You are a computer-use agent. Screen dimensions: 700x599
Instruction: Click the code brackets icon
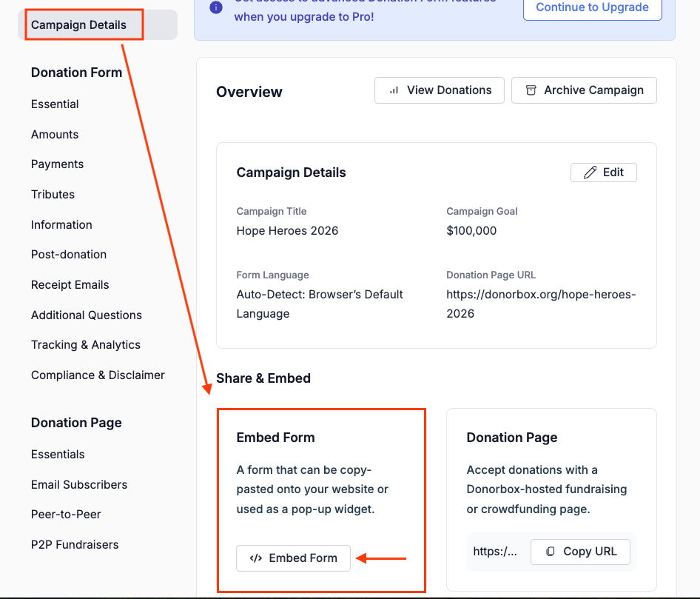(256, 558)
